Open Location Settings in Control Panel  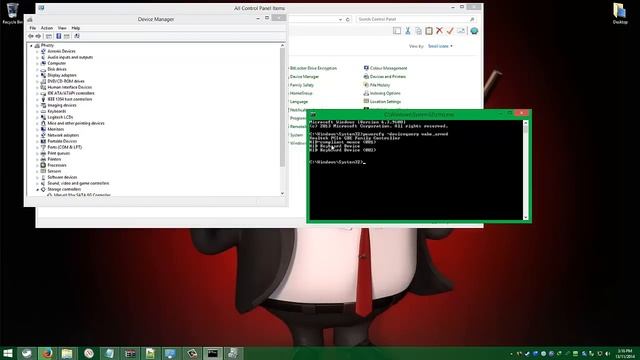382,102
